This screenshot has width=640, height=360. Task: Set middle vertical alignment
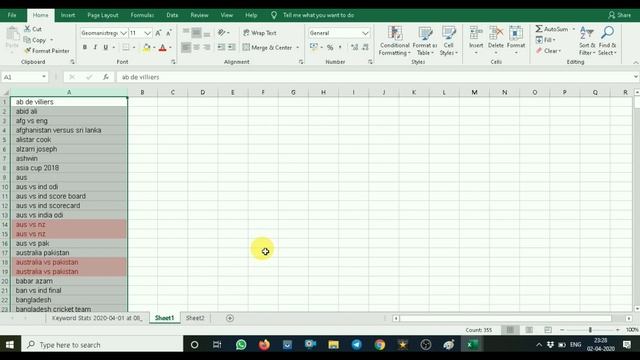pyautogui.click(x=196, y=33)
